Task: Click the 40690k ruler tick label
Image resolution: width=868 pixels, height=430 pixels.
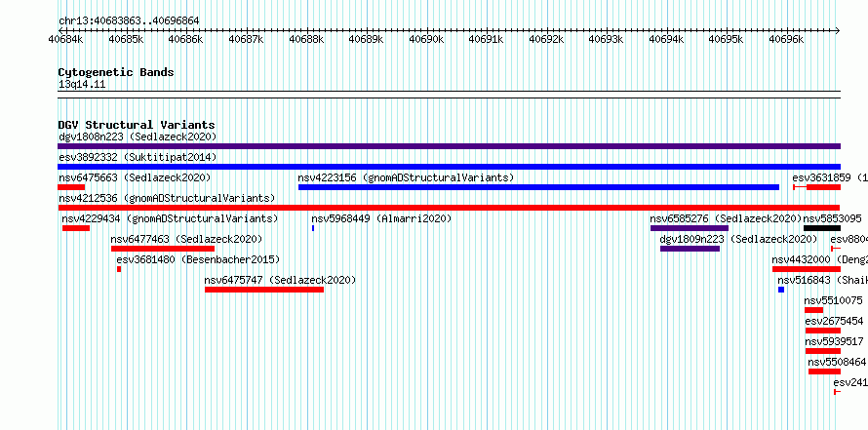Action: tap(426, 39)
